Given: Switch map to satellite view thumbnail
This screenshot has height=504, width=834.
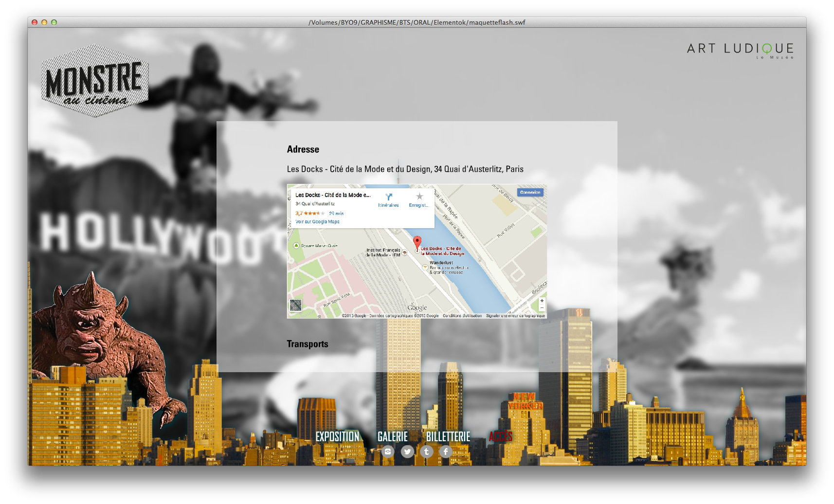Looking at the screenshot, I should (x=295, y=305).
